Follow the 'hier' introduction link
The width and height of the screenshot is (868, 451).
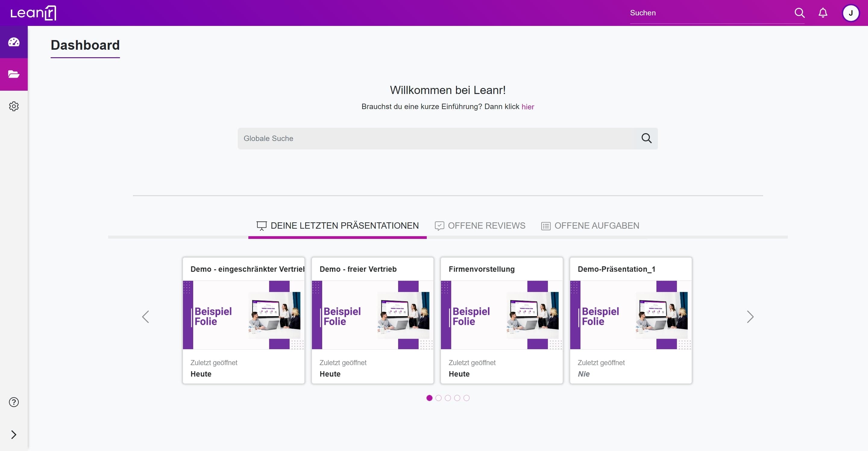(528, 106)
